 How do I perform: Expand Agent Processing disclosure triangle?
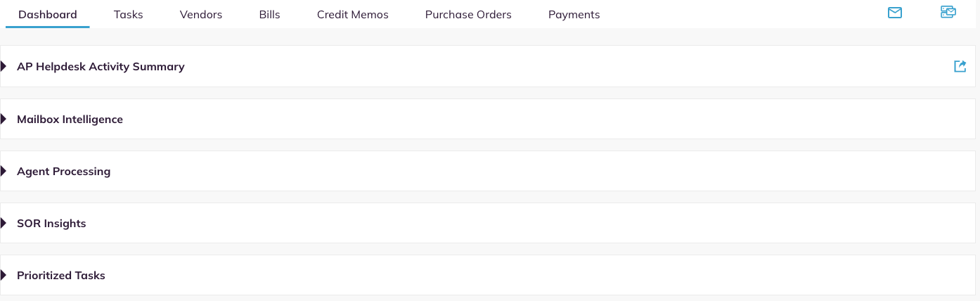coord(4,171)
